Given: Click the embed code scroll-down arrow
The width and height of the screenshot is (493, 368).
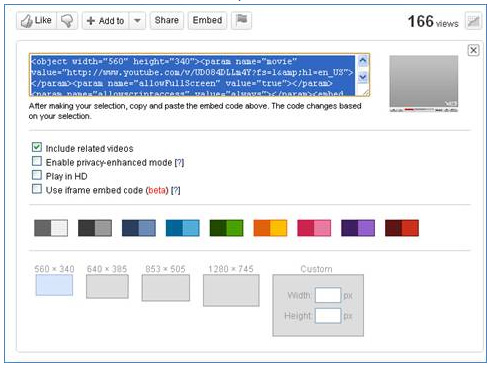Looking at the screenshot, I should click(x=363, y=77).
